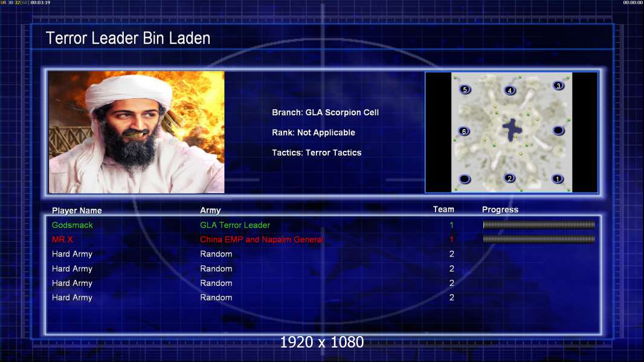Click the general's portrait image
The image size is (644, 362).
[137, 132]
